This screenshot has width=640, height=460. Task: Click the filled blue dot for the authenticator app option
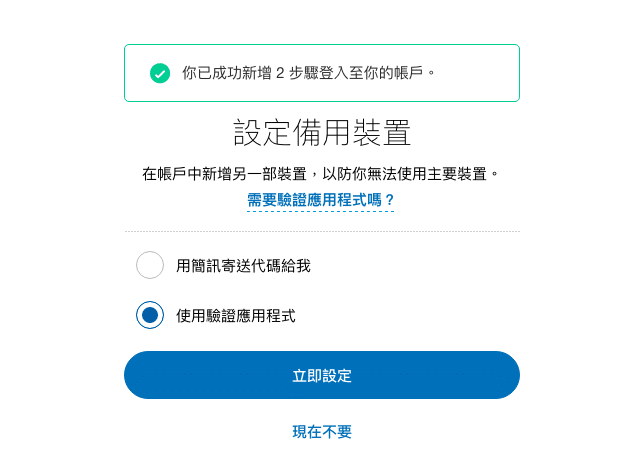click(150, 315)
